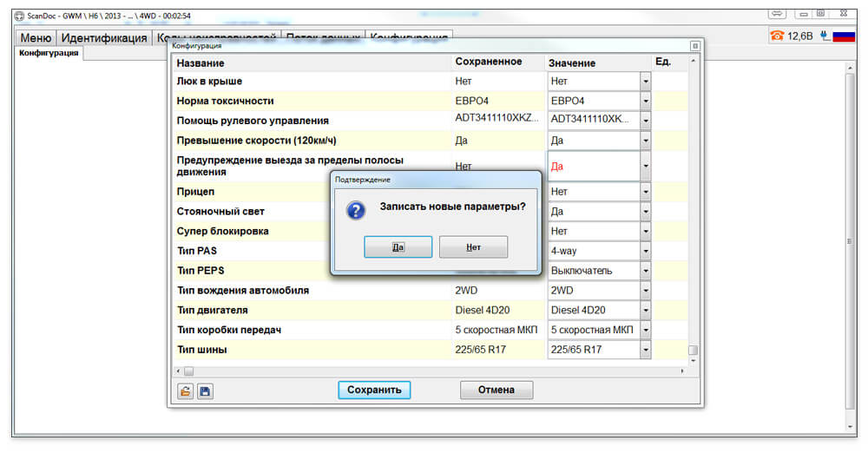Image resolution: width=868 pixels, height=453 pixels.
Task: Click the saved value 2WD
Action: (x=466, y=290)
